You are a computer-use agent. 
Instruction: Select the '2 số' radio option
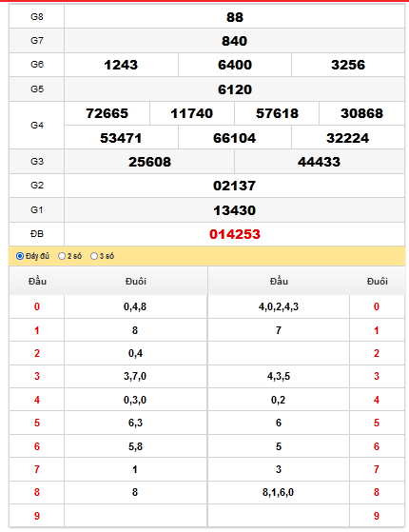tap(62, 256)
